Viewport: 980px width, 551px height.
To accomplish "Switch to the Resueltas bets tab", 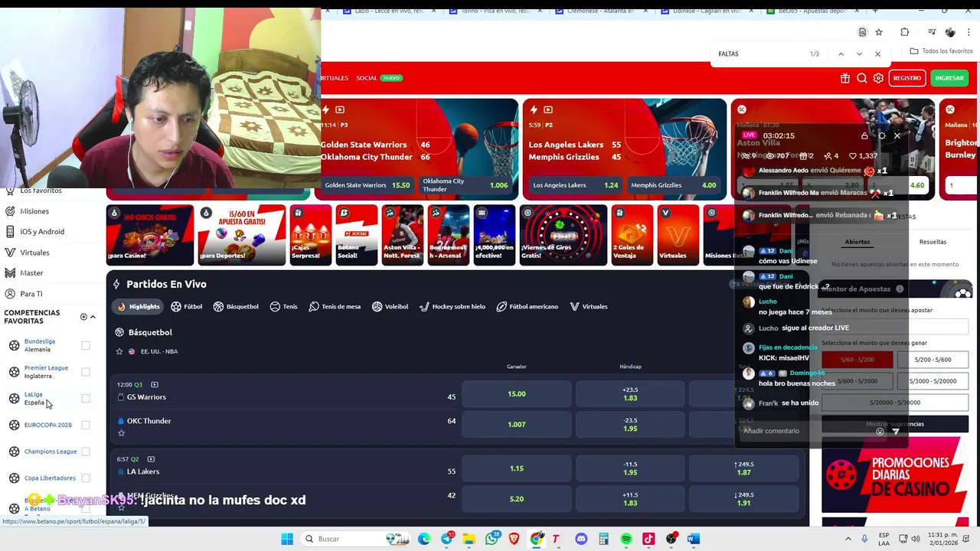I will pyautogui.click(x=933, y=242).
